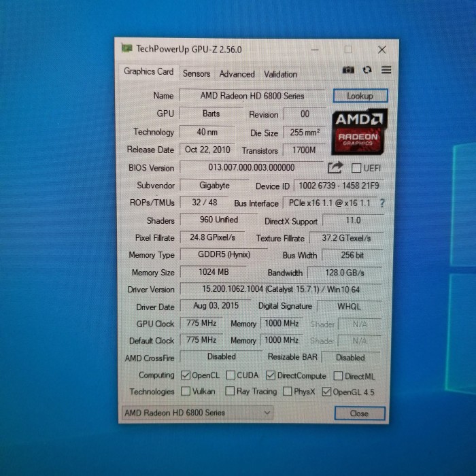
Task: Click the Lookup button
Action: [360, 96]
